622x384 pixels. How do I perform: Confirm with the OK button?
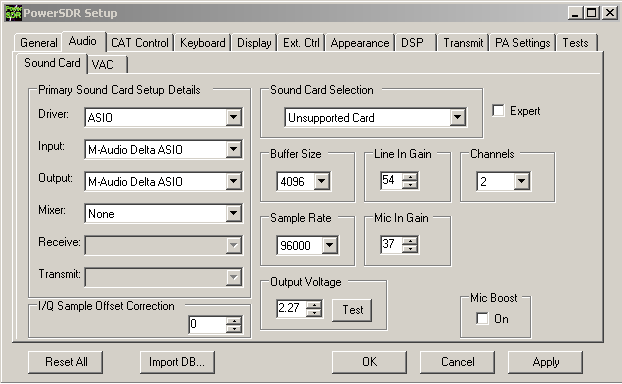[369, 362]
